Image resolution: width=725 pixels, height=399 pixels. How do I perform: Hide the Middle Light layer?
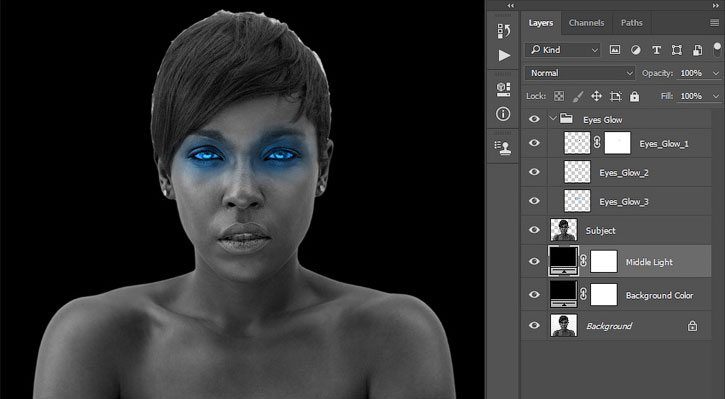(534, 261)
